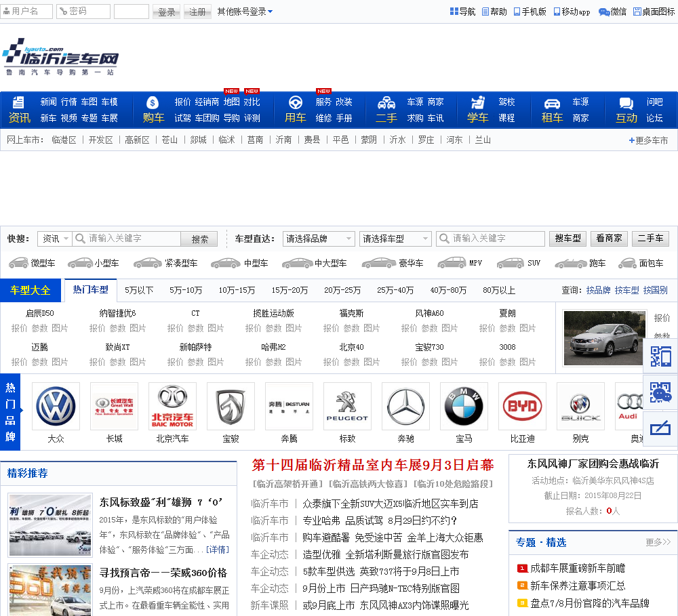Open the floating mobile QR code icon
The width and height of the screenshot is (678, 616).
660,356
